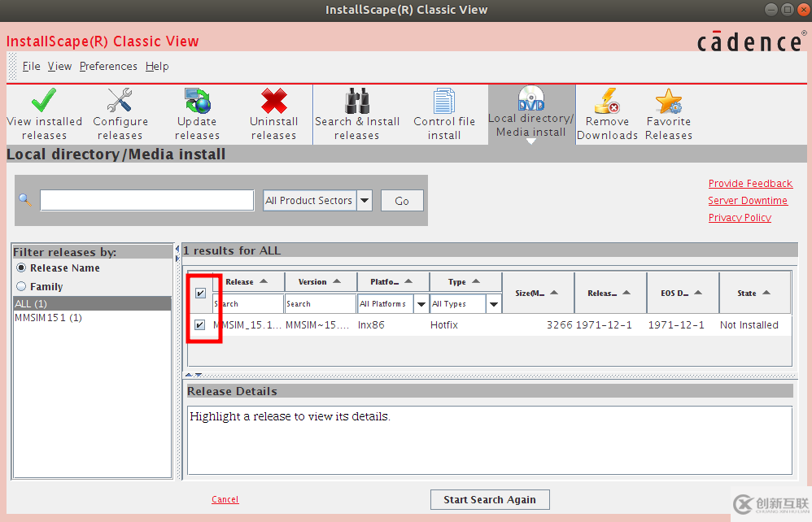
Task: Open the All Types filter dropdown
Action: click(494, 303)
